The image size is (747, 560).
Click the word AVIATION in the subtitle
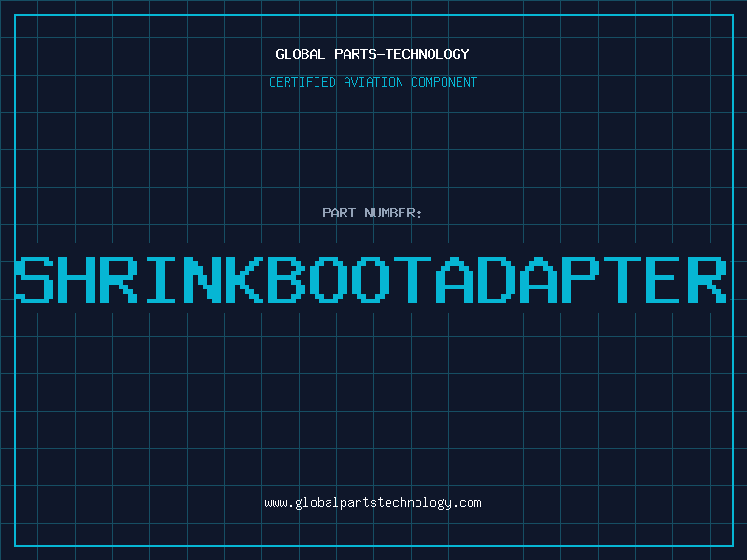click(x=374, y=82)
